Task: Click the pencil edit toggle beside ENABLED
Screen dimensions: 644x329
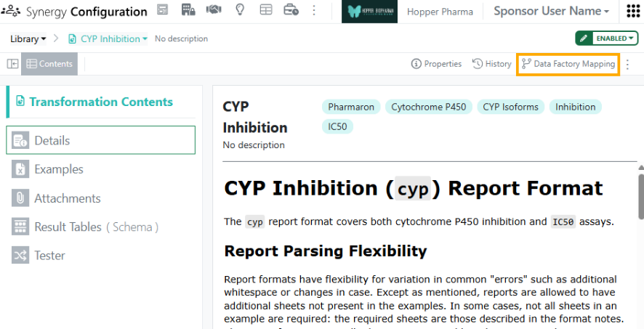Action: coord(583,38)
